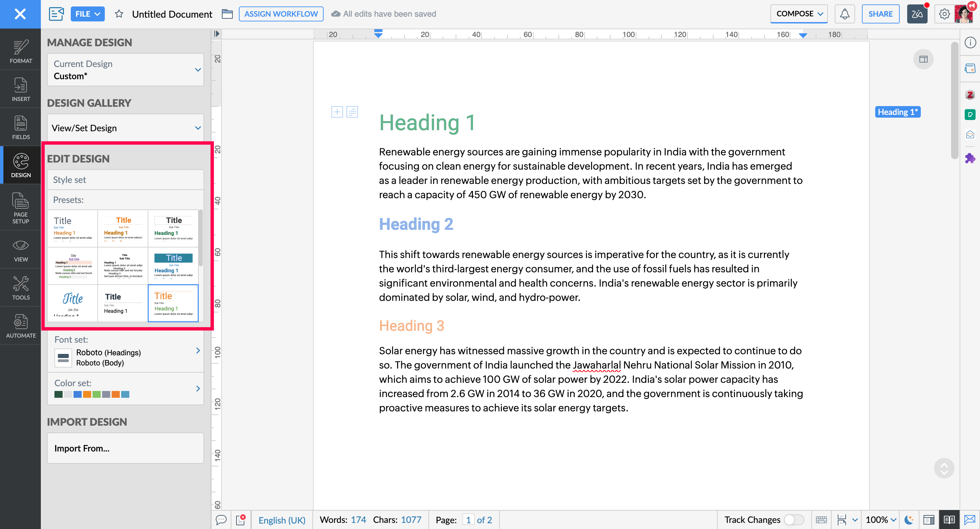The height and width of the screenshot is (529, 980).
Task: Click the blue color swatch in Color set
Action: tap(77, 394)
